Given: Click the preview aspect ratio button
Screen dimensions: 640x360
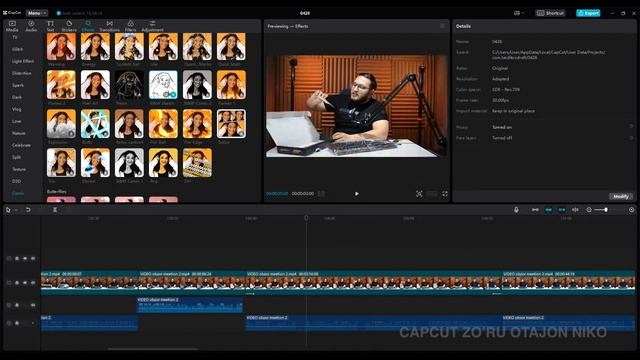Looking at the screenshot, I should point(432,194).
